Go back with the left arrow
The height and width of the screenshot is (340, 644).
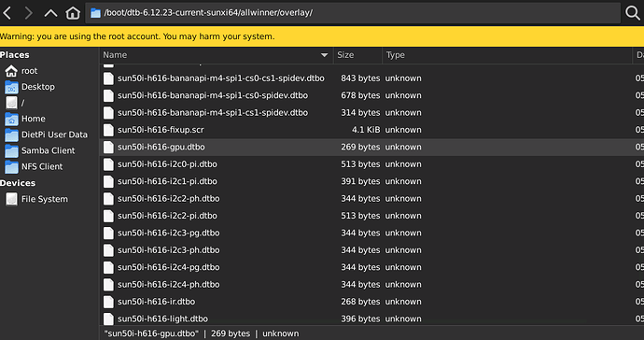[7, 13]
